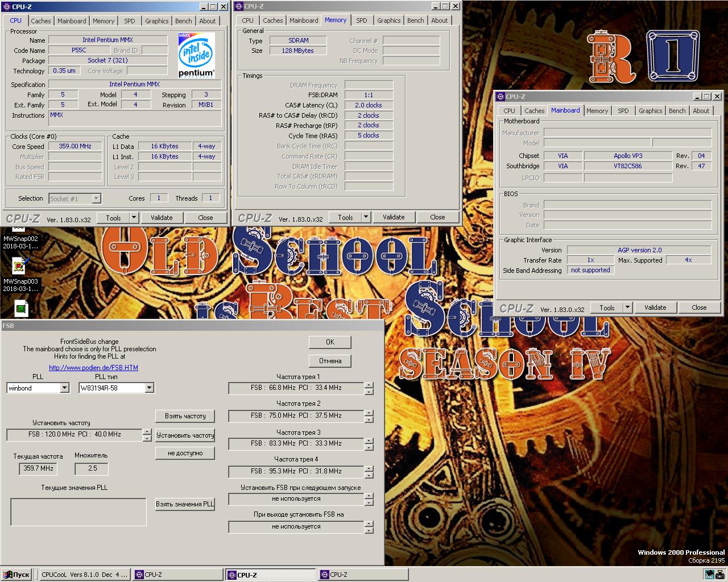Viewport: 728px width, 582px height.
Task: Click Validate in Mainboard CPU-Z window
Action: [x=655, y=307]
